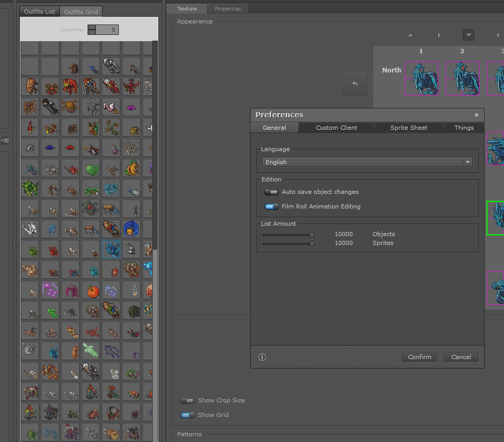Confirm the Preferences changes
Screen dimensions: 504x442
coord(420,357)
